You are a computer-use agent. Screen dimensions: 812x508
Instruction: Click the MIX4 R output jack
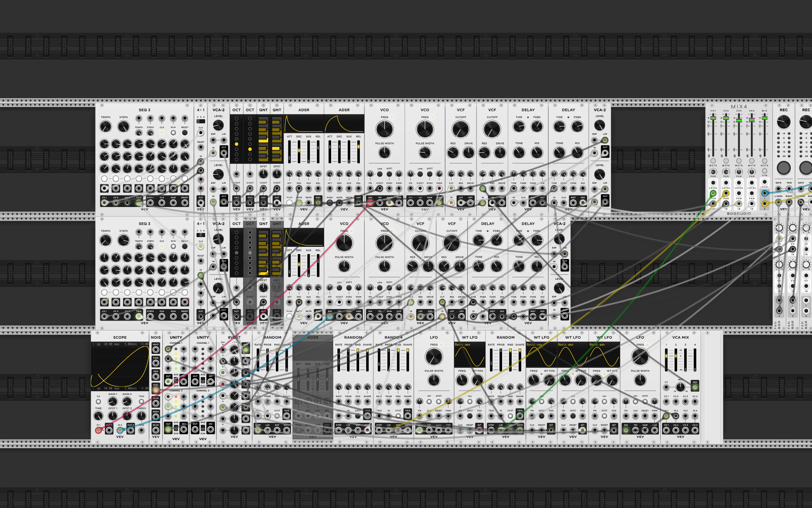pos(765,204)
